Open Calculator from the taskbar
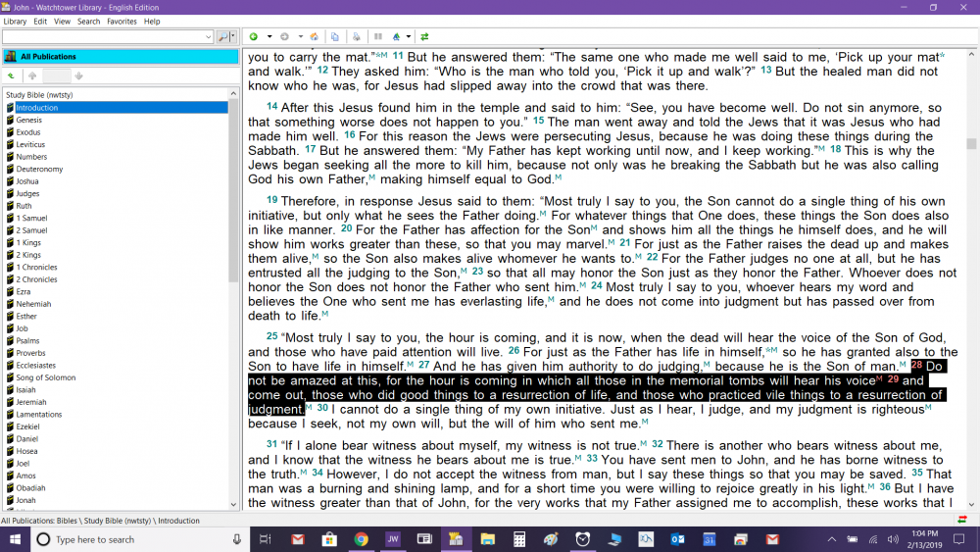The height and width of the screenshot is (552, 980). (519, 539)
